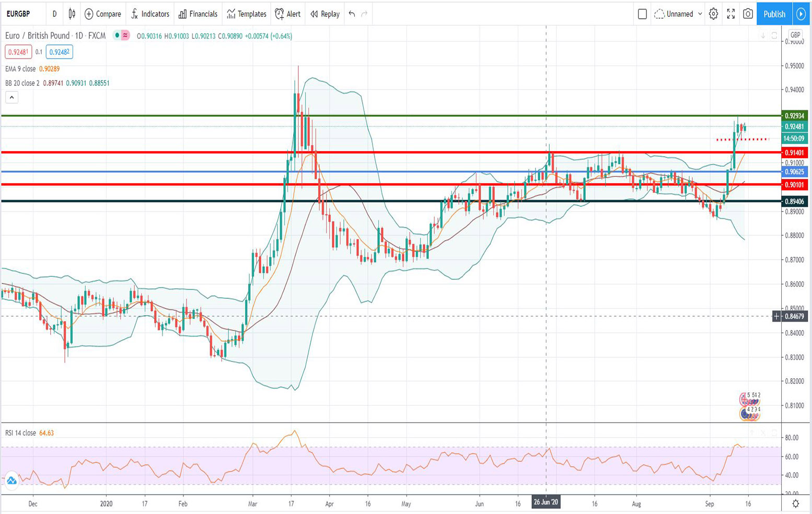Click the Publish button
The height and width of the screenshot is (514, 812).
[x=774, y=14]
